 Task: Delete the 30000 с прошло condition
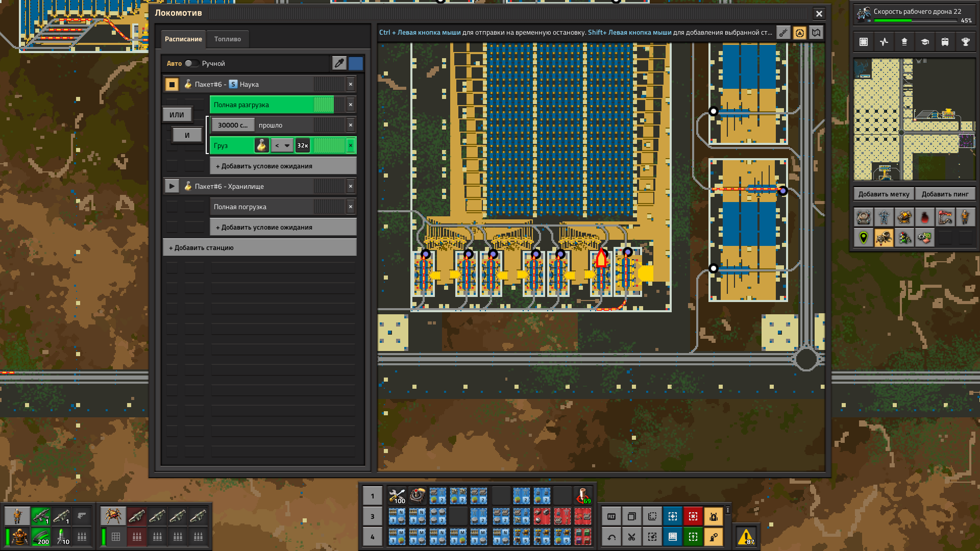click(x=351, y=125)
